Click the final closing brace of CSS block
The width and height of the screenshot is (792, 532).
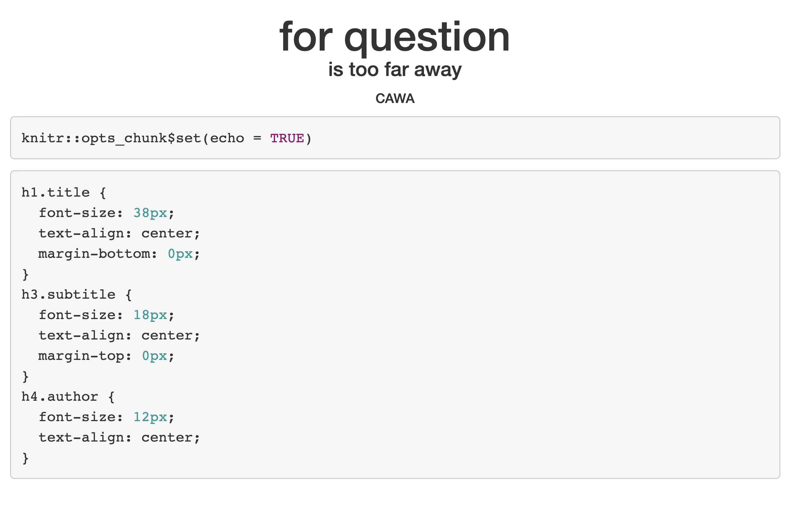pyautogui.click(x=25, y=458)
